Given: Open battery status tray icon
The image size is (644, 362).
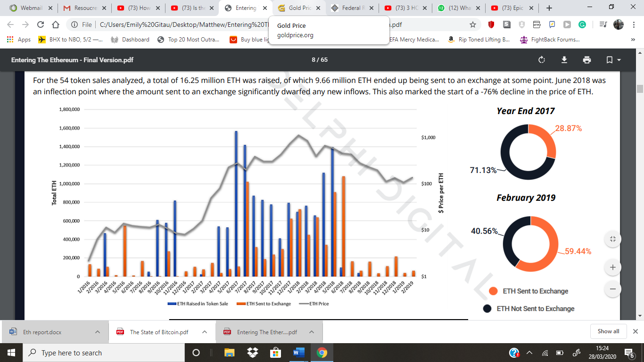Looking at the screenshot, I should click(560, 353).
